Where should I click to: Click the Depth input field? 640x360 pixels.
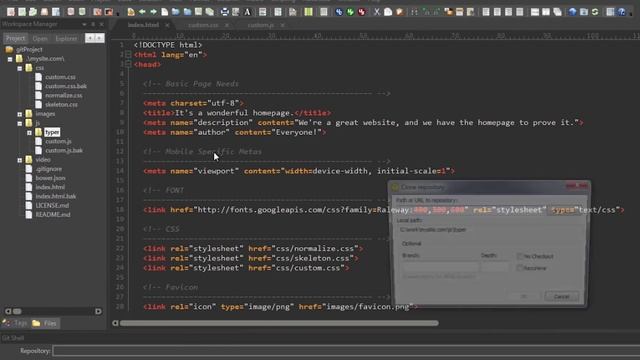tap(495, 267)
